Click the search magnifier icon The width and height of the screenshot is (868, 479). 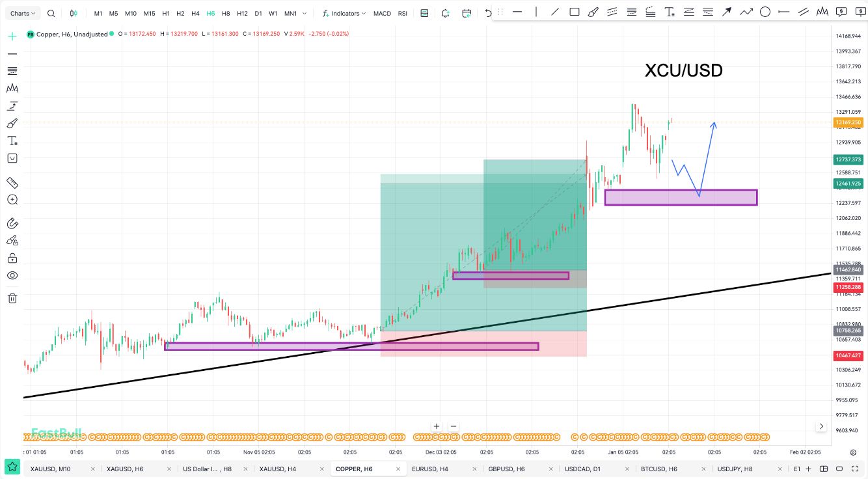click(51, 13)
